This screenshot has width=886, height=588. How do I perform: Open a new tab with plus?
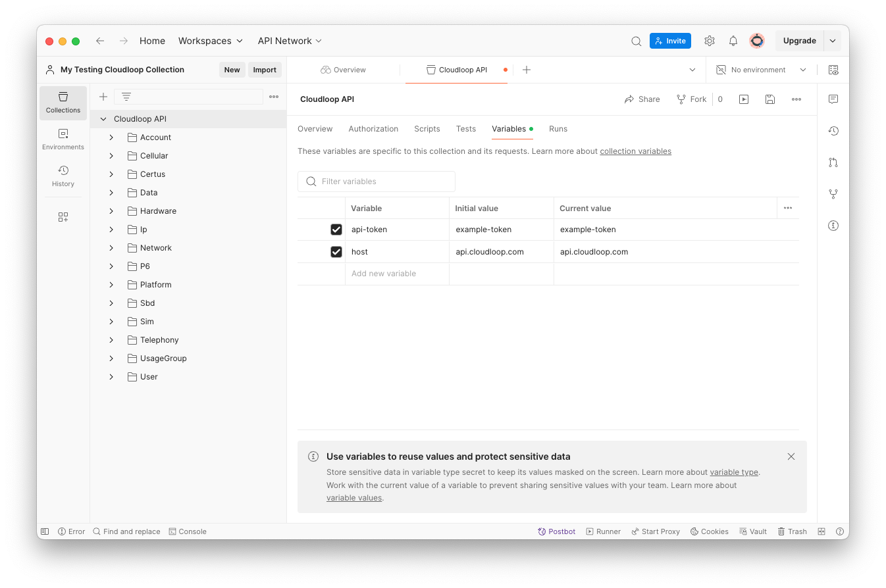(527, 70)
